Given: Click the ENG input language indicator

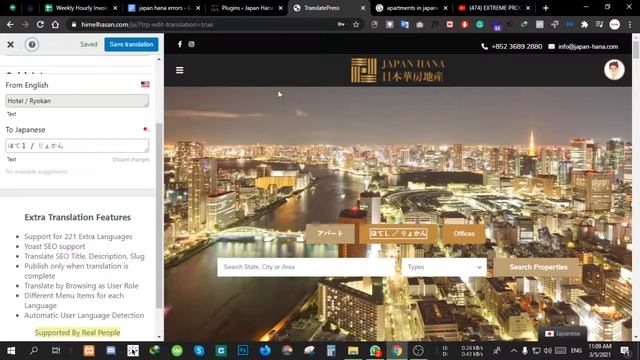Looking at the screenshot, I should (576, 351).
